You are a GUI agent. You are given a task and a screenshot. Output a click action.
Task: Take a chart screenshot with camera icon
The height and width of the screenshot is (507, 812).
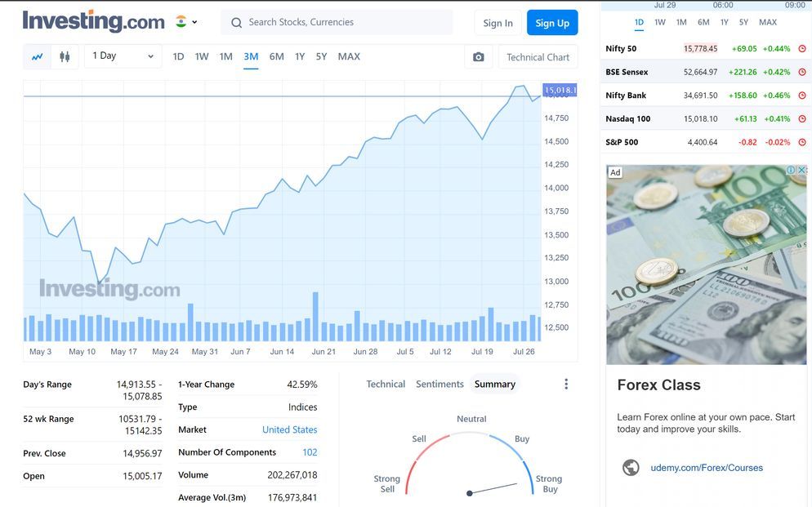pyautogui.click(x=479, y=57)
